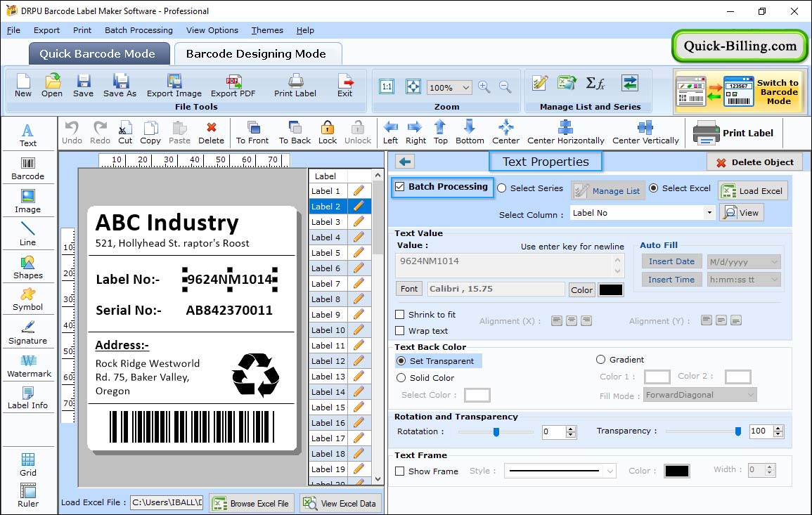The image size is (812, 515).
Task: Increase the frame Width spinner
Action: (x=770, y=467)
